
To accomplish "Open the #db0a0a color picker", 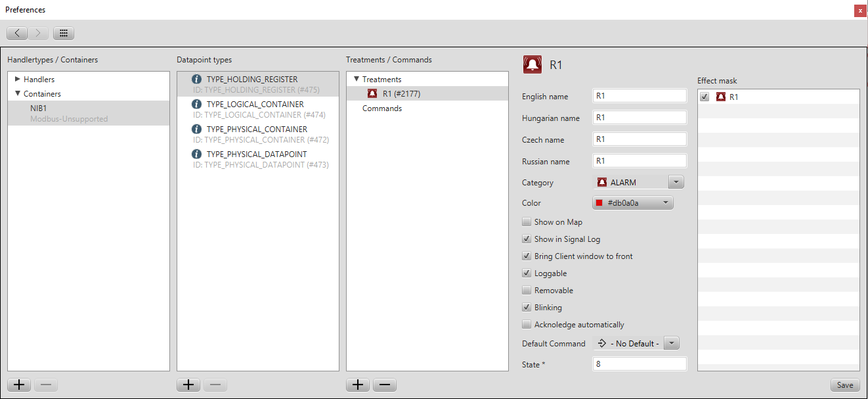I will pyautogui.click(x=633, y=203).
